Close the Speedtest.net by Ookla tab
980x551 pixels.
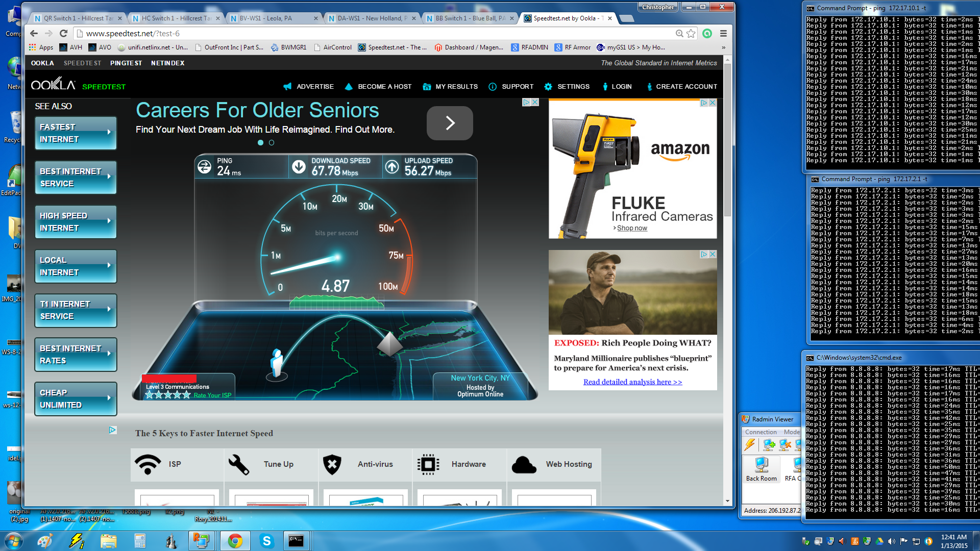point(610,18)
